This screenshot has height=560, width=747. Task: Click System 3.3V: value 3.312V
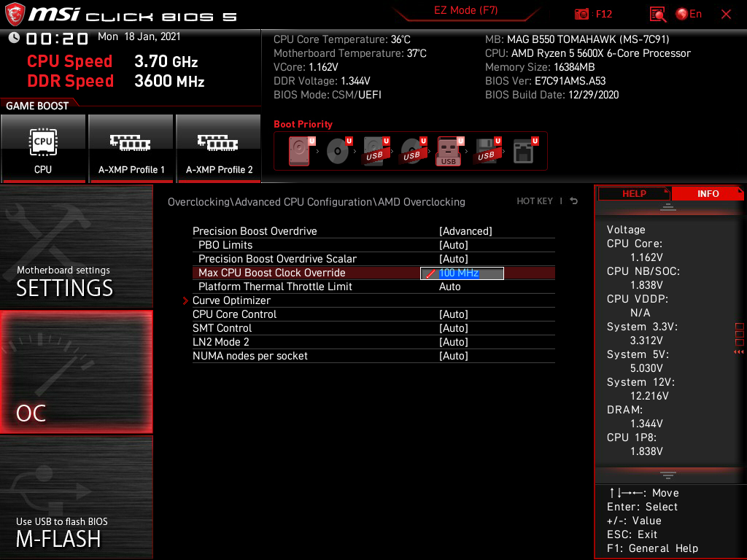(646, 341)
